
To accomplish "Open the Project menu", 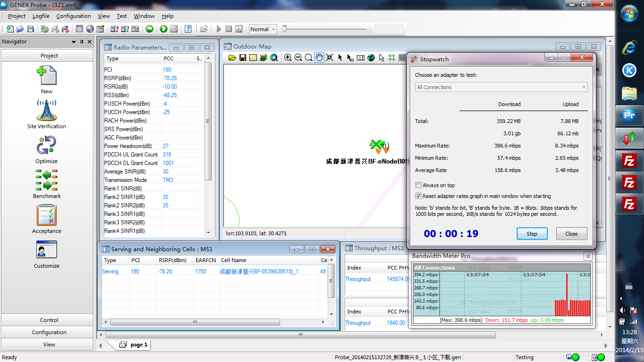I will 17,16.
